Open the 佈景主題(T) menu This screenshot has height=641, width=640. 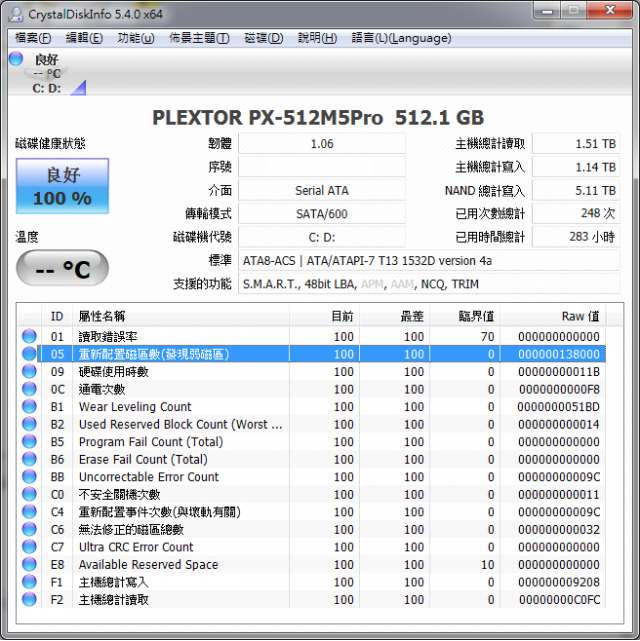pyautogui.click(x=199, y=38)
